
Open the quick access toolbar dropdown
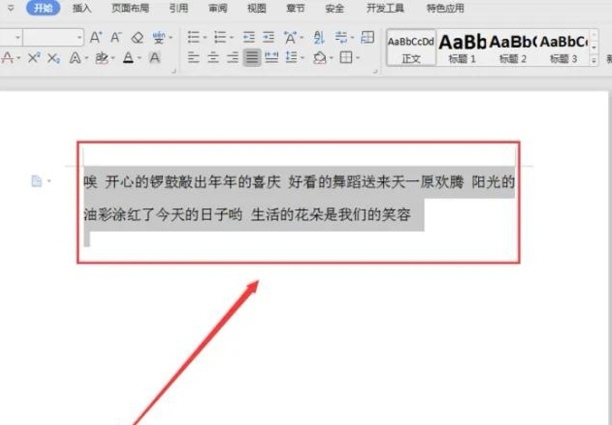(x=11, y=8)
